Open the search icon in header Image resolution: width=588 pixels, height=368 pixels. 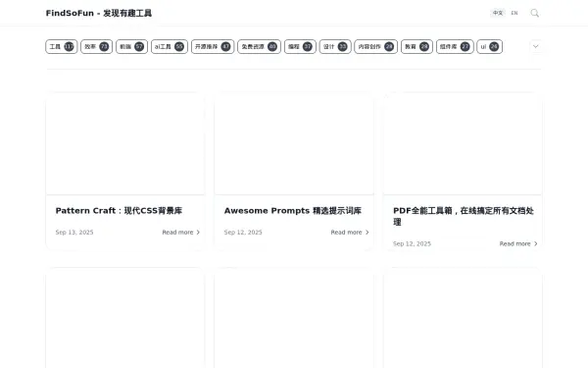coord(535,13)
